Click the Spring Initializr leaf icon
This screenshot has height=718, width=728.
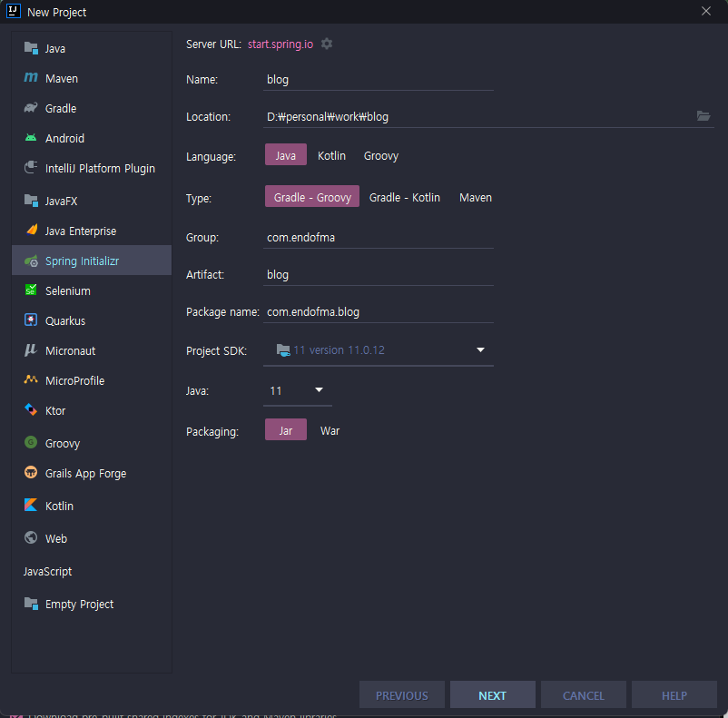pos(31,261)
